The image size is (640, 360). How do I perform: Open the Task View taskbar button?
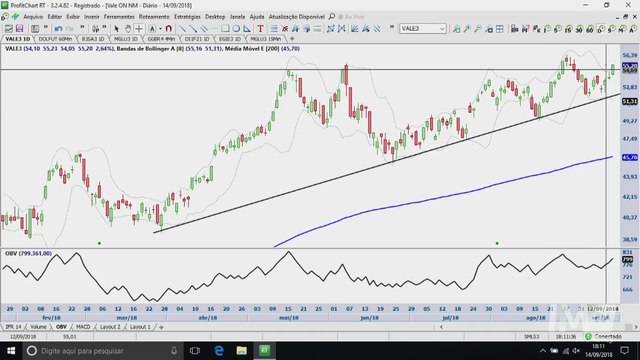coord(195,351)
